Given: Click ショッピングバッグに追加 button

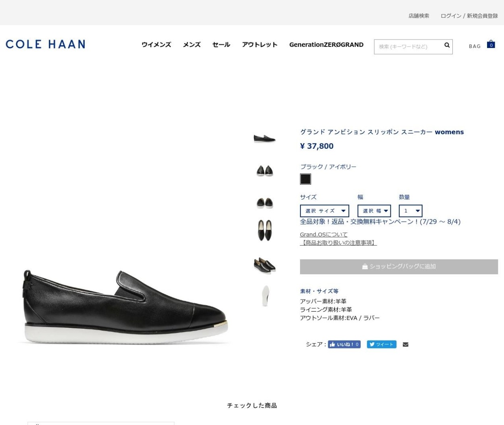Looking at the screenshot, I should tap(399, 266).
